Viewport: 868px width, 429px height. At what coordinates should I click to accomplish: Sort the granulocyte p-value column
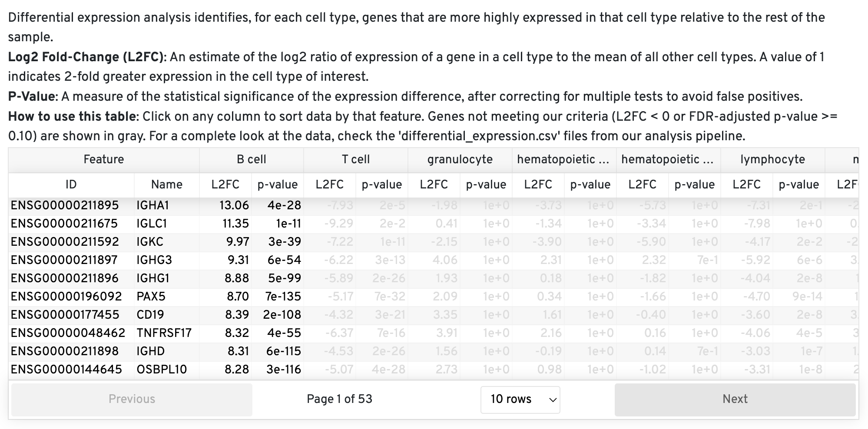point(486,185)
